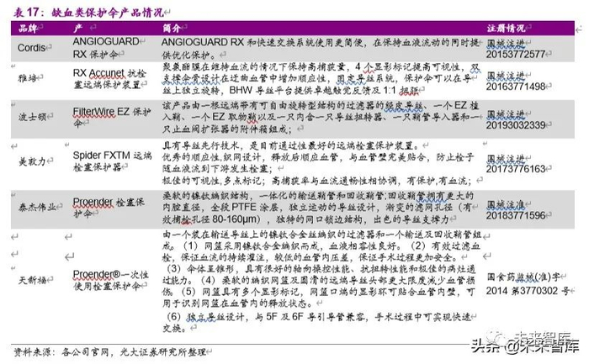
Task: Click registration number 20153772577
Action: click(515, 55)
